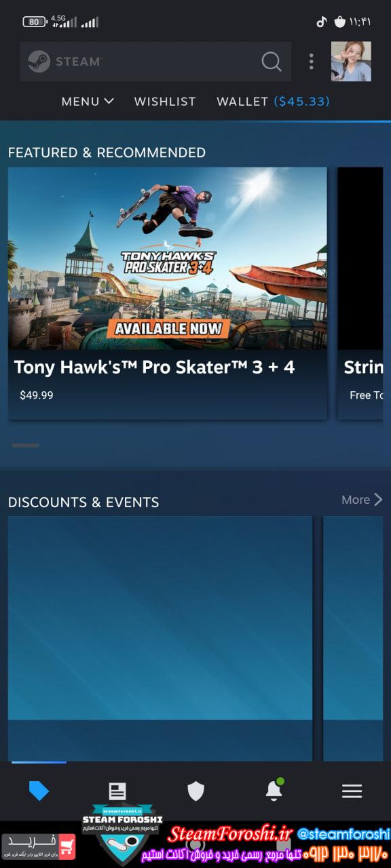Tap the Tony Hawk's Pro Skater title text
This screenshot has width=391, height=868.
pos(154,367)
